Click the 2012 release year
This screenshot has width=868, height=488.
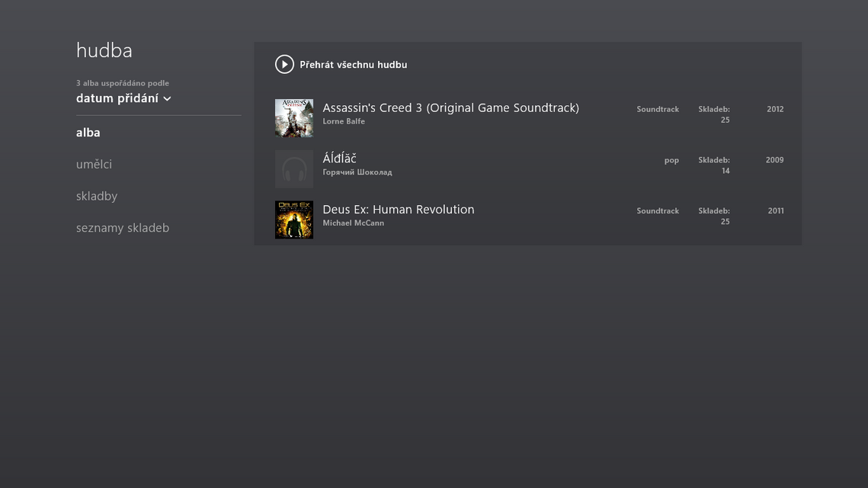tap(775, 109)
